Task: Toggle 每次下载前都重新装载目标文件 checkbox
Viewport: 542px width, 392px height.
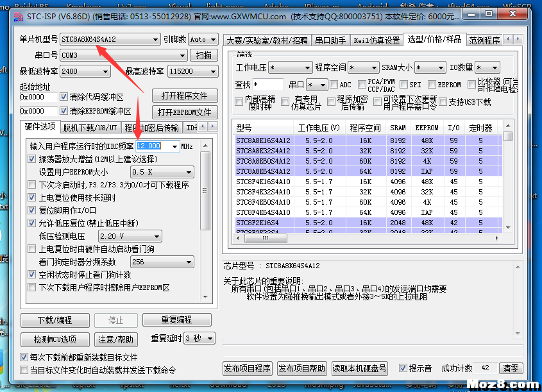Action: 24,357
